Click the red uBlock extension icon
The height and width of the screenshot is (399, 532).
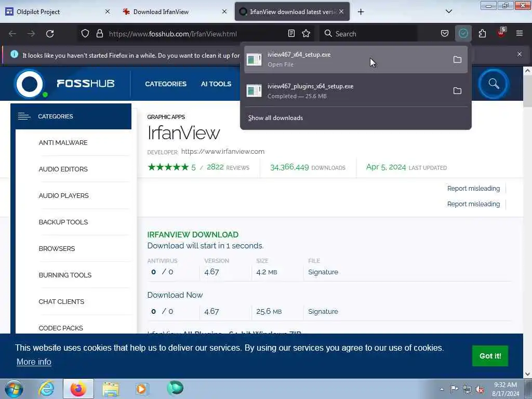501,33
